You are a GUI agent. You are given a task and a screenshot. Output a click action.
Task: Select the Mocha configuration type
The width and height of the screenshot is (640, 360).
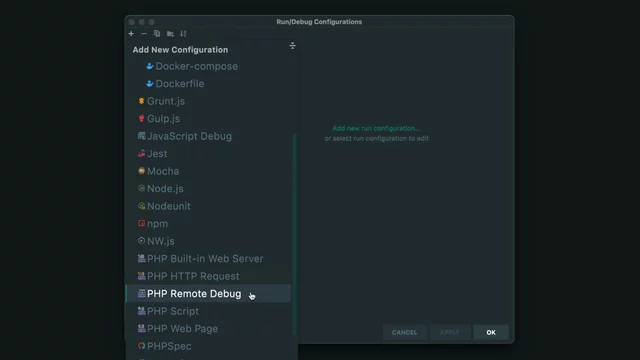click(x=209, y=171)
